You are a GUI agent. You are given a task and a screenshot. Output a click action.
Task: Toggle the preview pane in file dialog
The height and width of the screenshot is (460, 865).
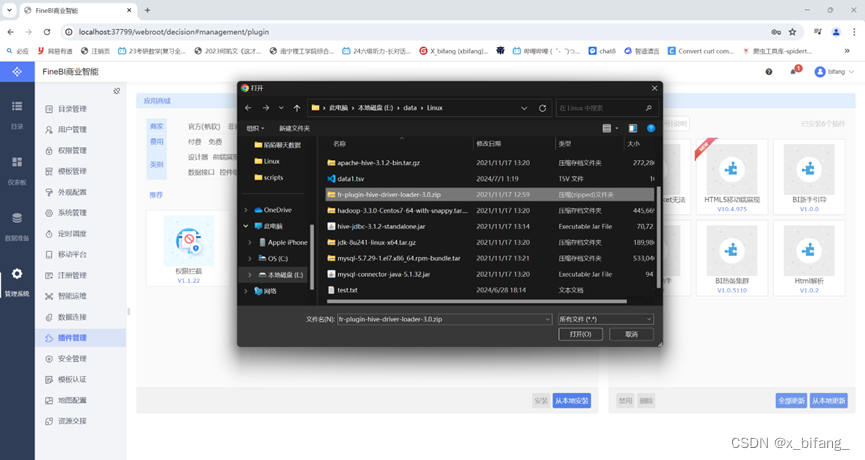tap(633, 129)
